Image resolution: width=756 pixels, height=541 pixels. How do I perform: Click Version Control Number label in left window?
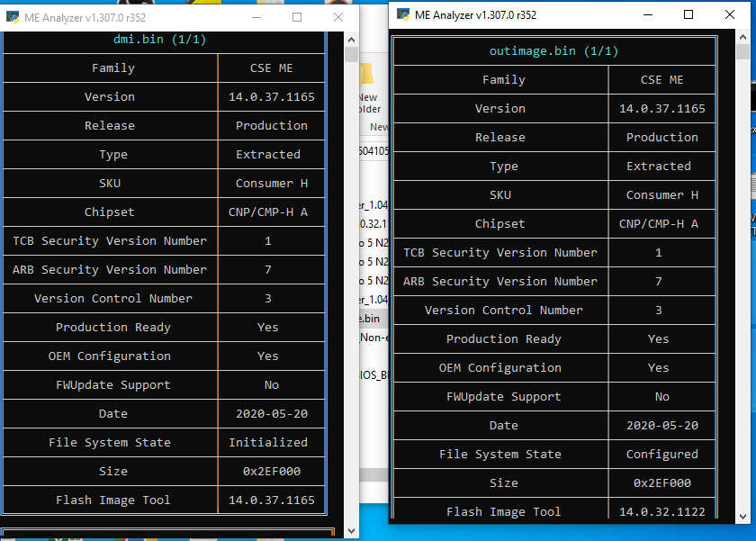113,299
